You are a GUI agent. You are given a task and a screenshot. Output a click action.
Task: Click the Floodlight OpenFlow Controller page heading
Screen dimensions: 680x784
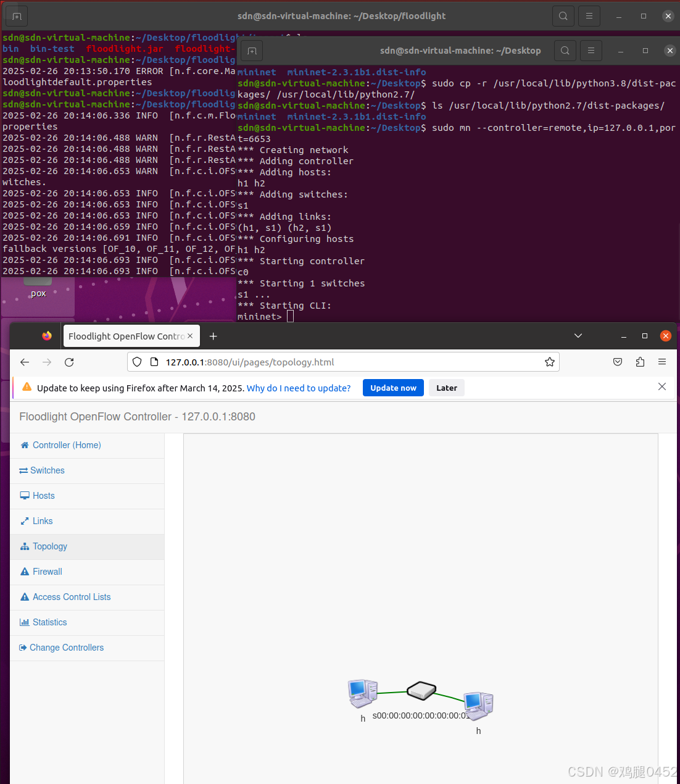137,417
